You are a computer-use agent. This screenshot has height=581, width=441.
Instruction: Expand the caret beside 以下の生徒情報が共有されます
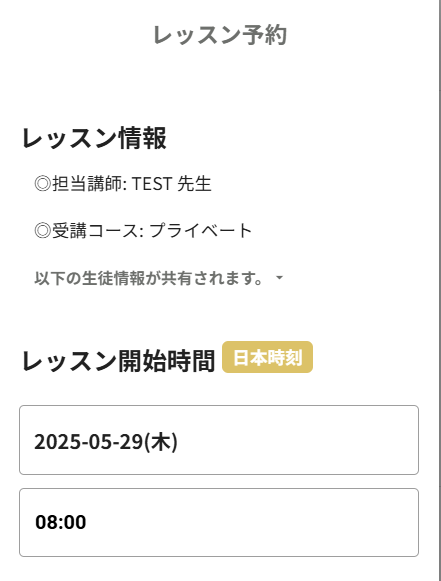279,278
